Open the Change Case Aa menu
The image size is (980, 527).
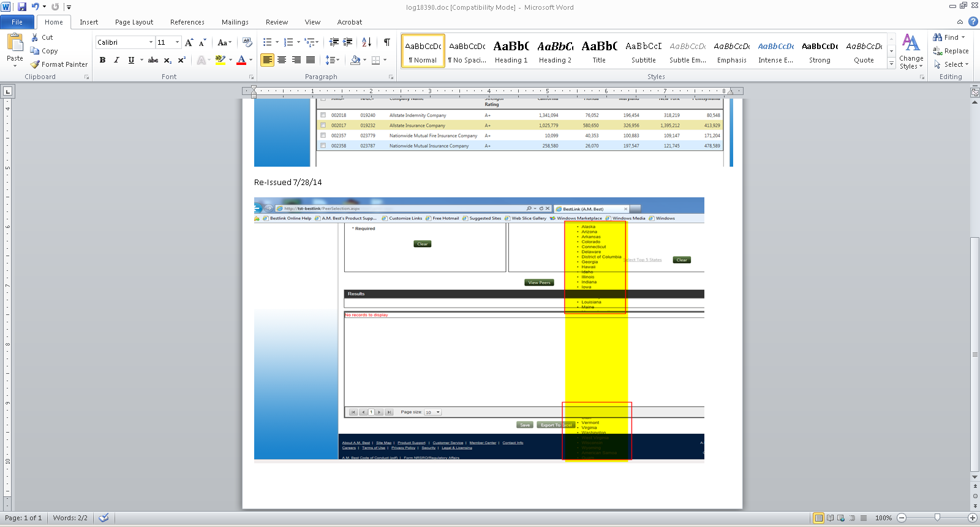tap(224, 42)
